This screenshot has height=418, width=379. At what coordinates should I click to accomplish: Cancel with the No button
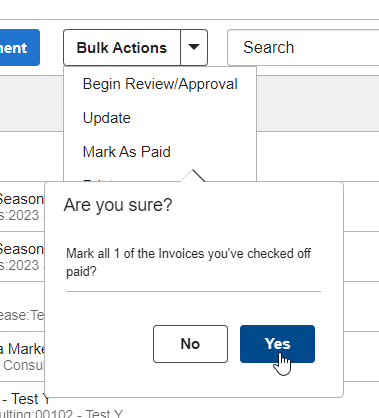(190, 344)
